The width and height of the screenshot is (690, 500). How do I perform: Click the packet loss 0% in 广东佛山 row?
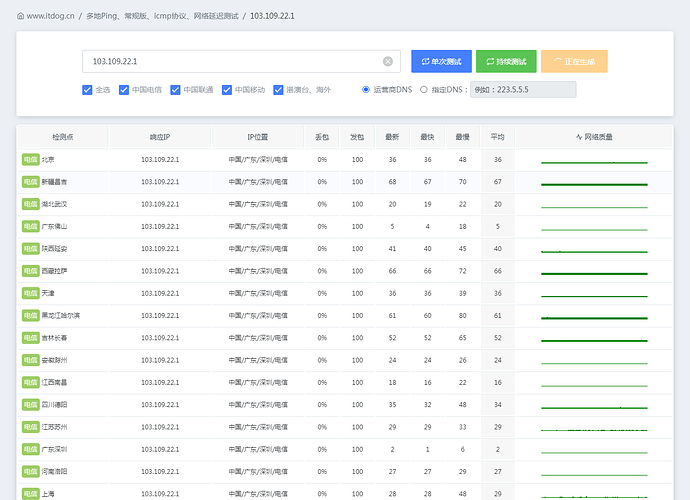coord(322,226)
